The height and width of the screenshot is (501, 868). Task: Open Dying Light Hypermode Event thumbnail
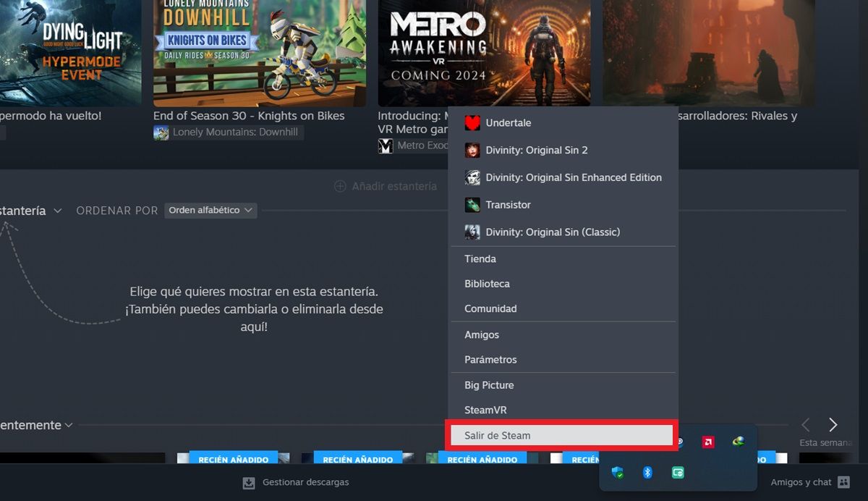point(70,53)
